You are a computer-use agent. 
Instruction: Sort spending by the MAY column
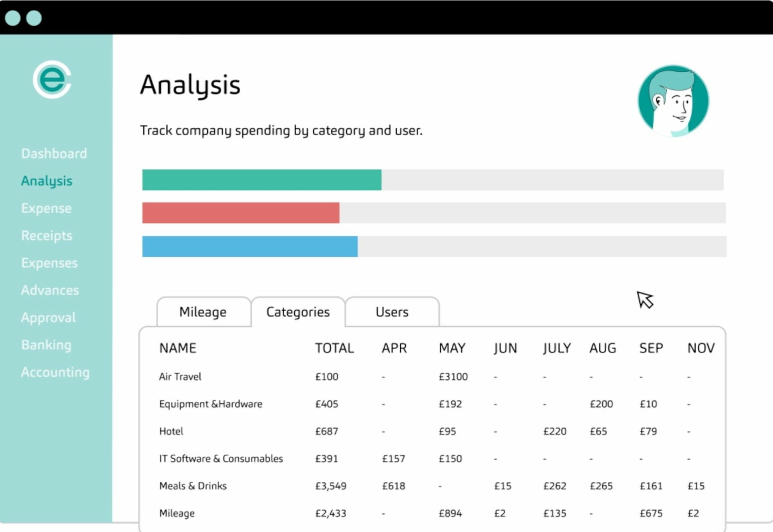[452, 348]
